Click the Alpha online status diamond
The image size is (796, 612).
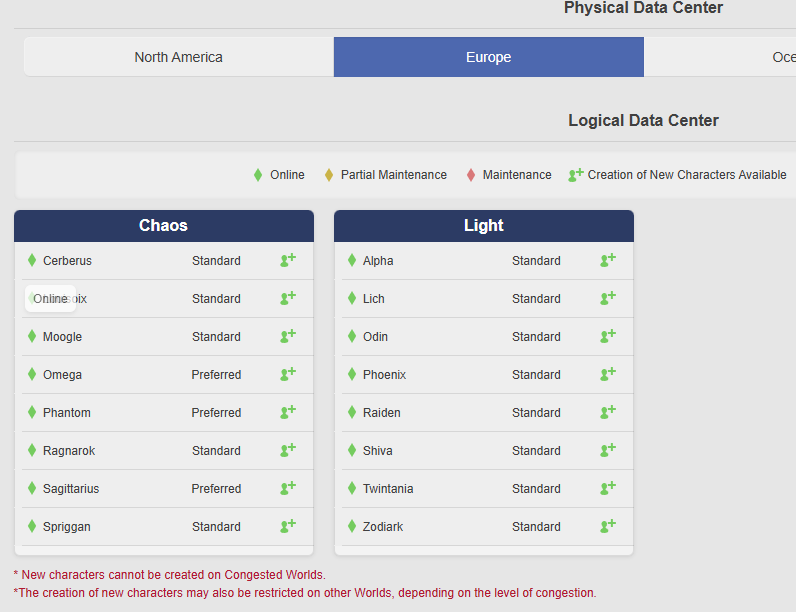[x=352, y=260]
